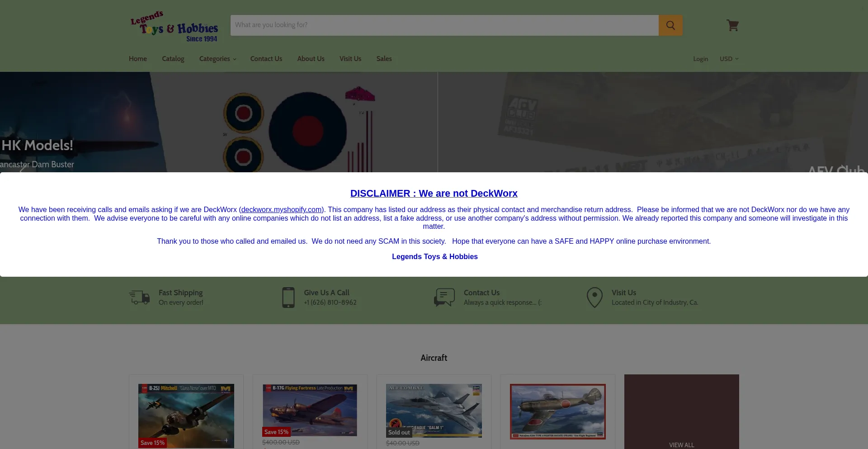Open the Contact Us navigation link

point(266,59)
